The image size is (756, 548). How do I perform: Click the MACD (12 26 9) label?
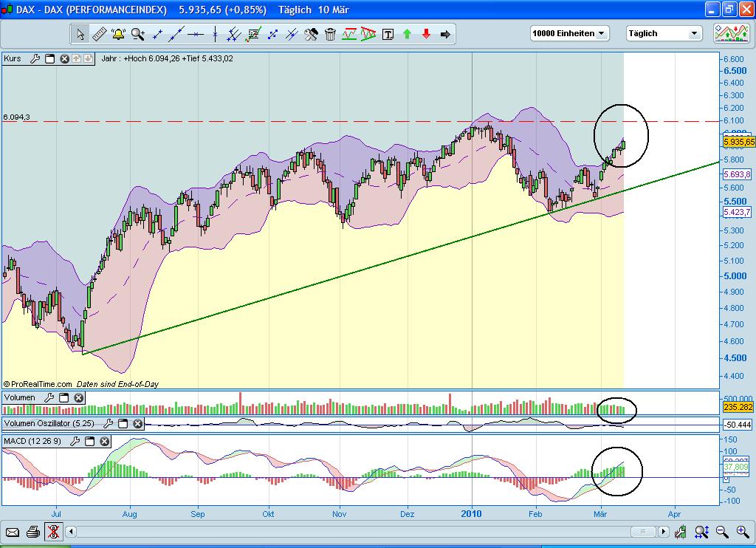coord(32,441)
